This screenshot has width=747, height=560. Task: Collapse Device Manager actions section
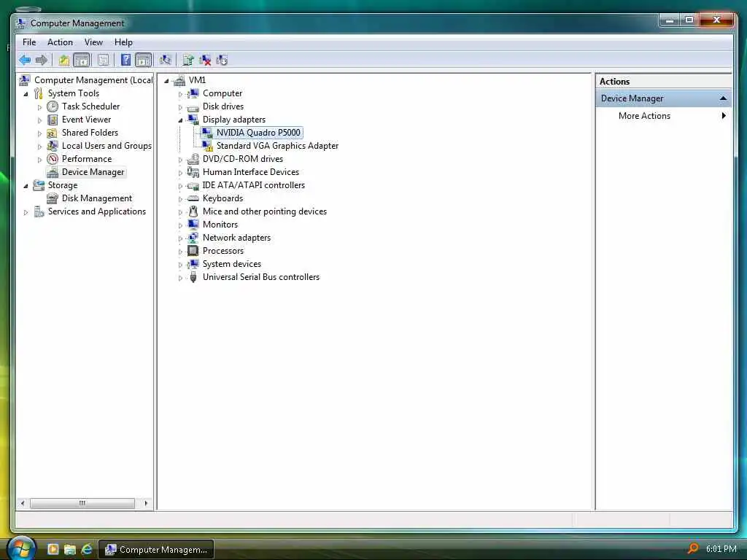(723, 98)
